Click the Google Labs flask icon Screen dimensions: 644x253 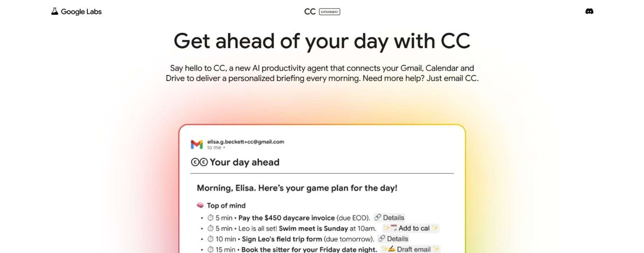54,11
